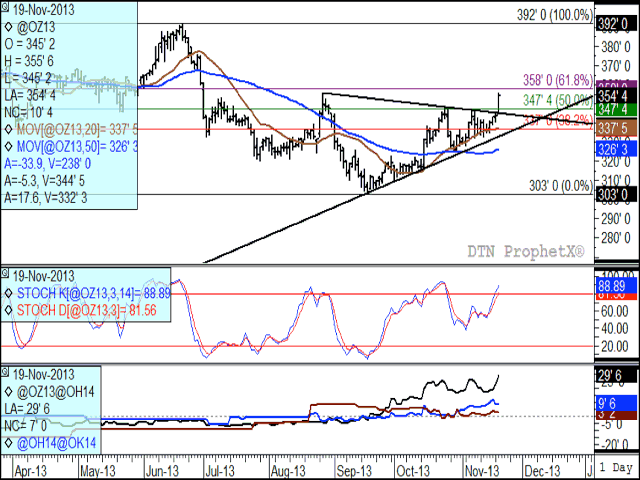Open the '1 Day' interval selector
The height and width of the screenshot is (480, 640).
[616, 467]
